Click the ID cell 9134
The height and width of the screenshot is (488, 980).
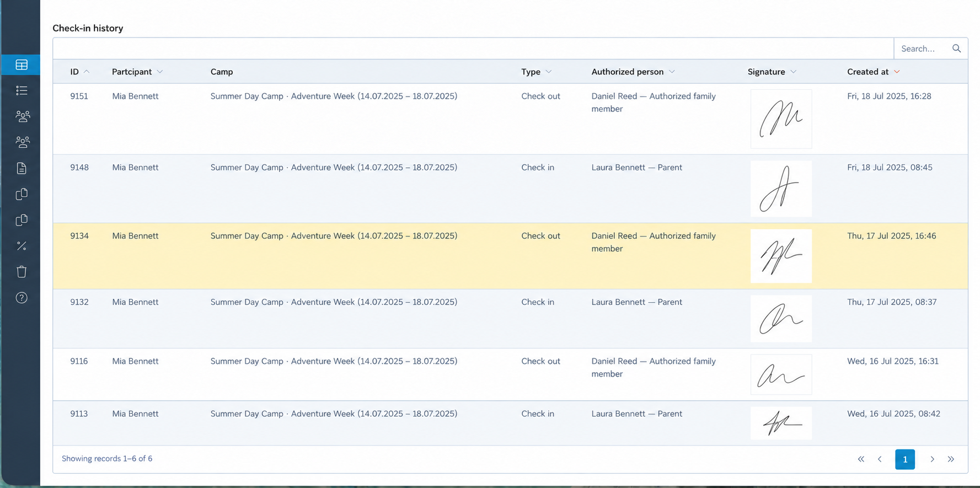click(79, 235)
